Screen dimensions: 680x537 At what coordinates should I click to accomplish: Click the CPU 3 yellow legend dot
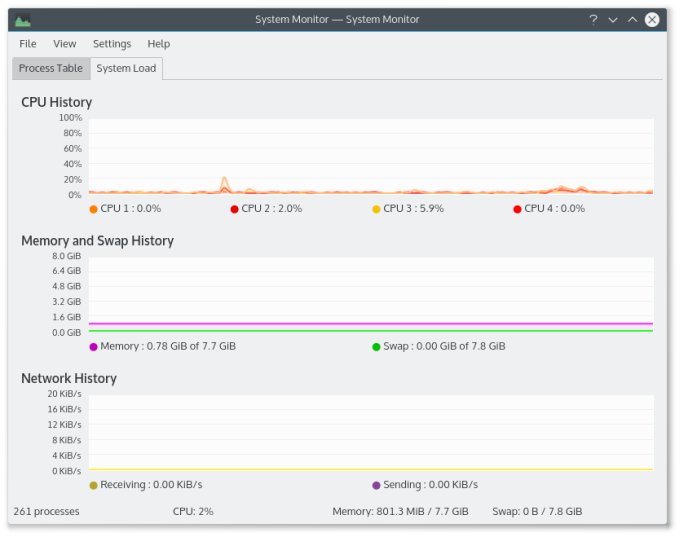(x=376, y=209)
